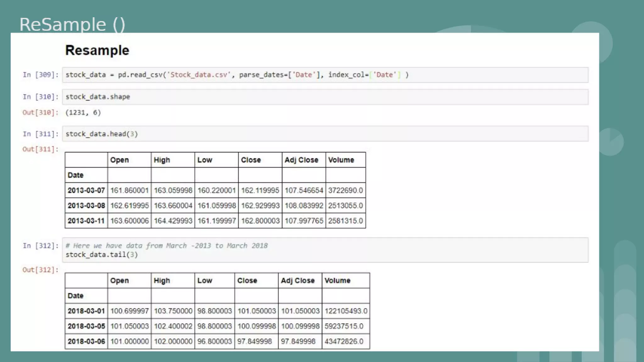Click the Adj Close header in head table
The image size is (644, 362).
[x=301, y=160]
